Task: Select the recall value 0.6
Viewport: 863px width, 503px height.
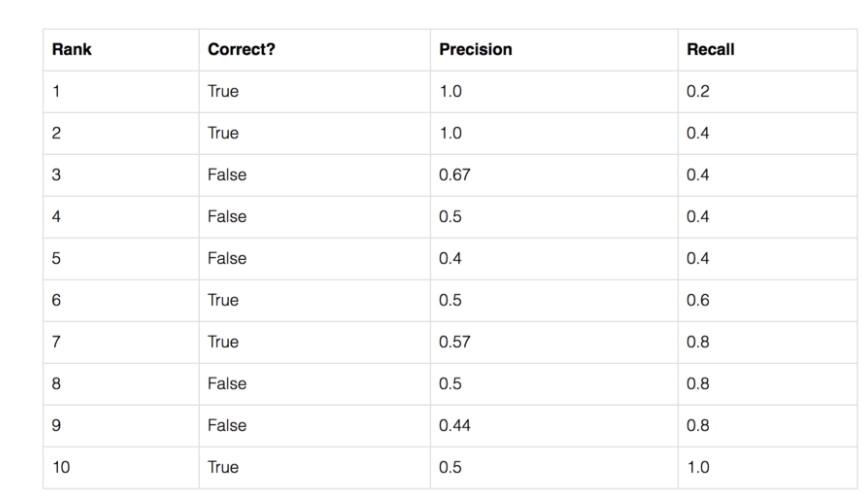Action: point(696,302)
